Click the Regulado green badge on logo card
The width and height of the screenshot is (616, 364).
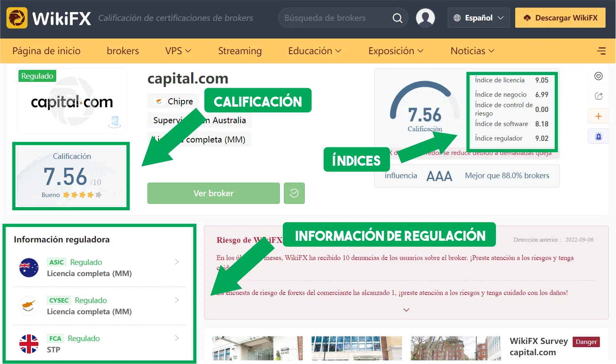click(x=37, y=76)
